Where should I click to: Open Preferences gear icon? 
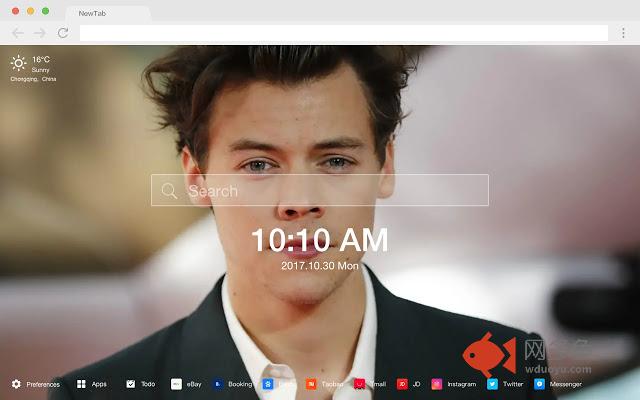(16, 384)
